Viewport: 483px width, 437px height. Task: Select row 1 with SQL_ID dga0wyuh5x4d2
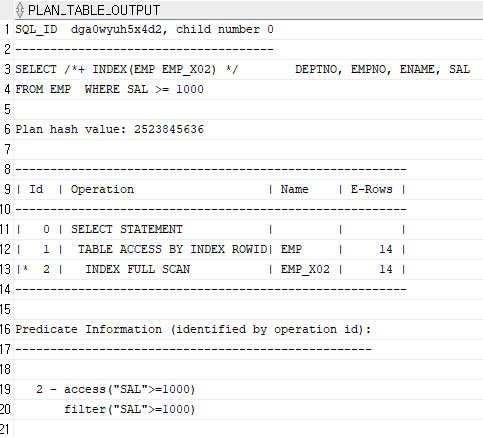coord(248,30)
